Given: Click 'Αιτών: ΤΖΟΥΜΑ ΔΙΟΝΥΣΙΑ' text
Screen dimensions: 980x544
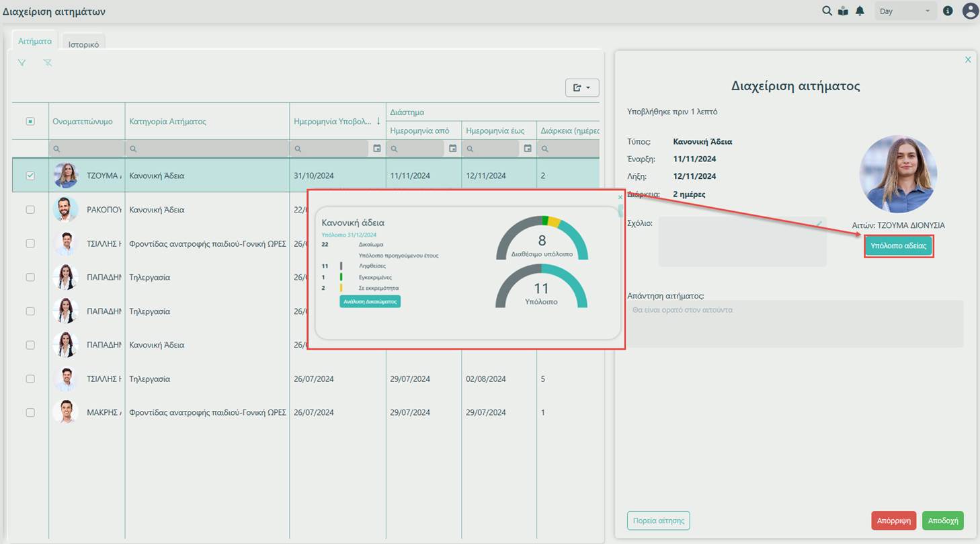Looking at the screenshot, I should coord(898,225).
